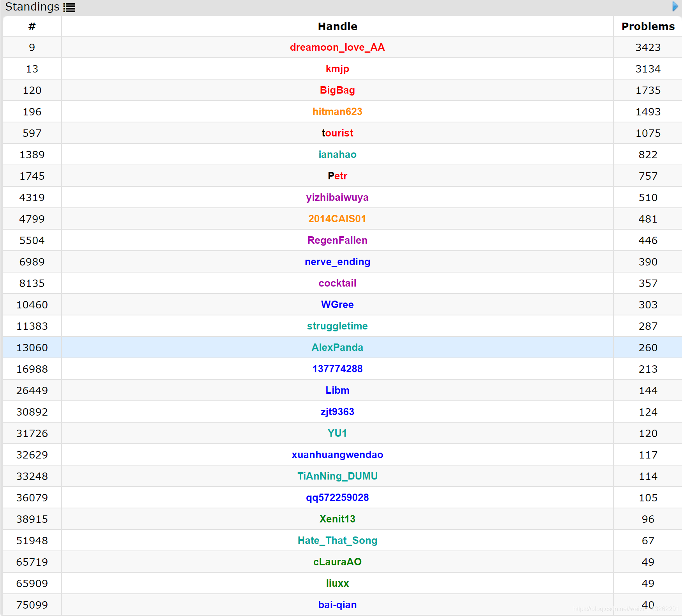This screenshot has height=616, width=682.
Task: Open 2014CAIS01 handle link
Action: [x=337, y=219]
